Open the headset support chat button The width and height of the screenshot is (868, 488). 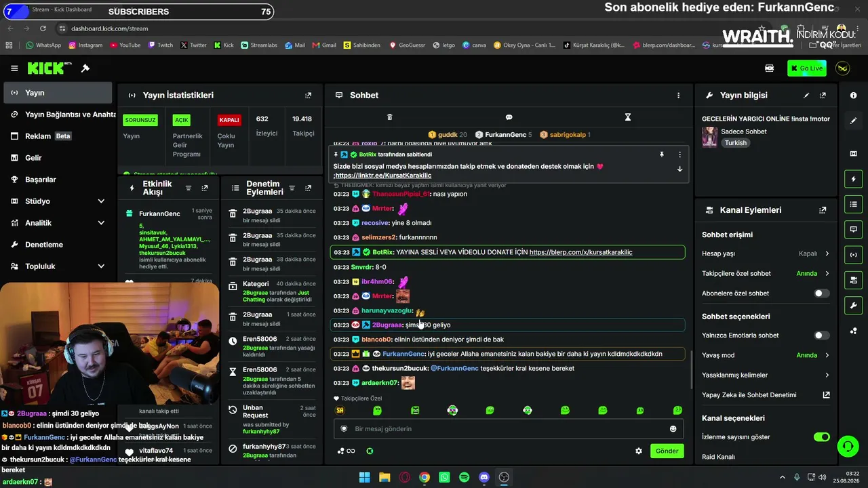[x=848, y=446]
